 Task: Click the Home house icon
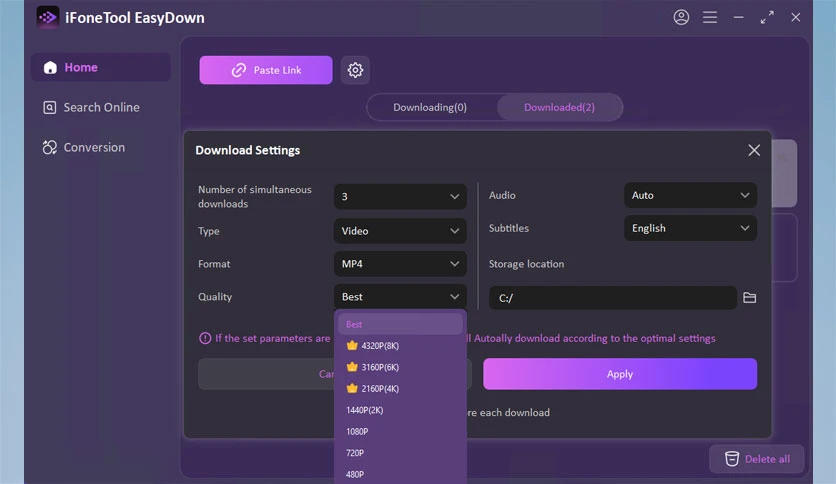pyautogui.click(x=50, y=67)
